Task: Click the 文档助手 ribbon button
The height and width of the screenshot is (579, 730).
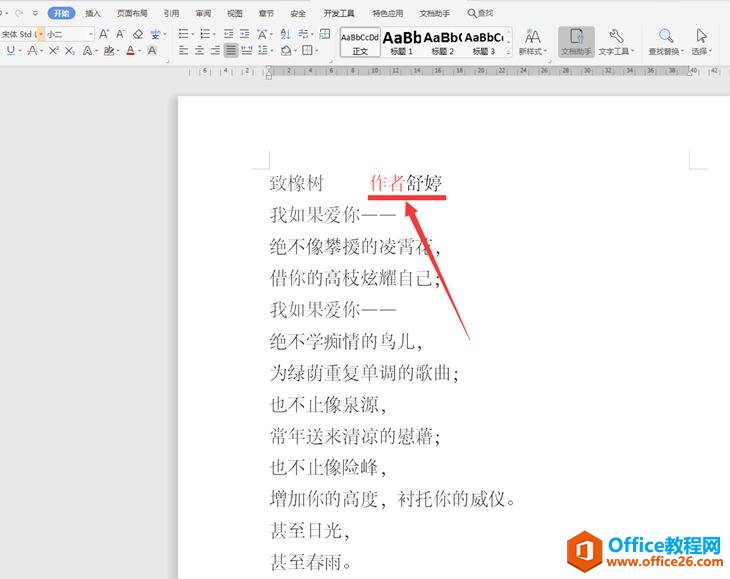Action: click(x=576, y=42)
